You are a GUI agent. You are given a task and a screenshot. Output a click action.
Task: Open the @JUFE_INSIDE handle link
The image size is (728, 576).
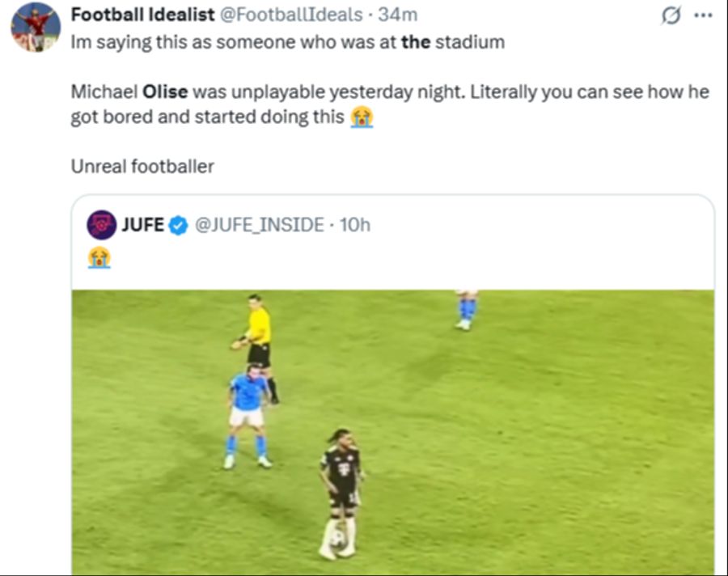[x=259, y=225]
